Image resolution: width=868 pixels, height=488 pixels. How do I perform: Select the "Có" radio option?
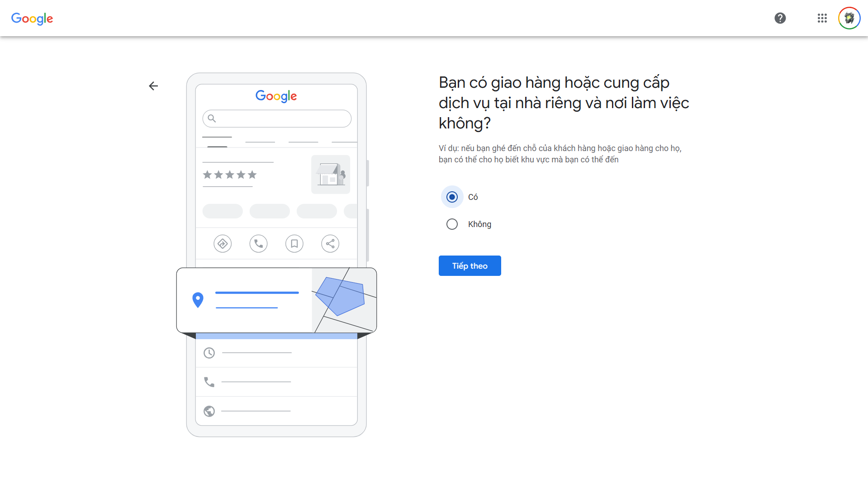point(452,197)
